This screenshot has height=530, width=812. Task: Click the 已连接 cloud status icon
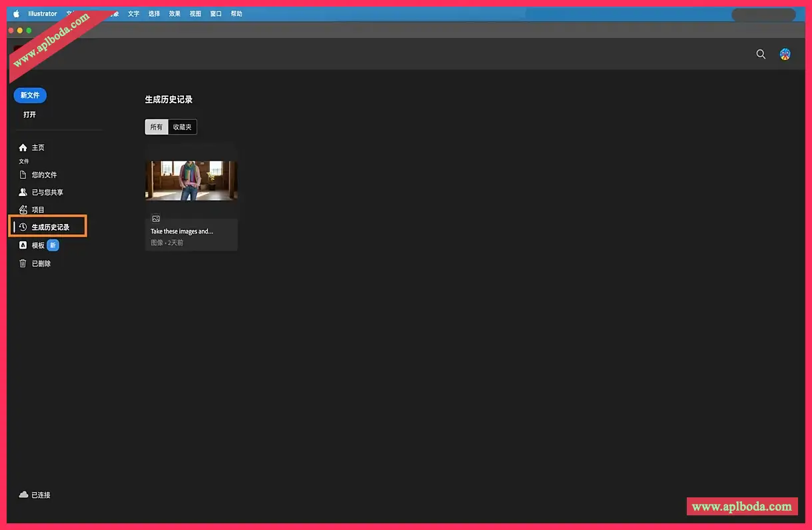click(x=24, y=495)
